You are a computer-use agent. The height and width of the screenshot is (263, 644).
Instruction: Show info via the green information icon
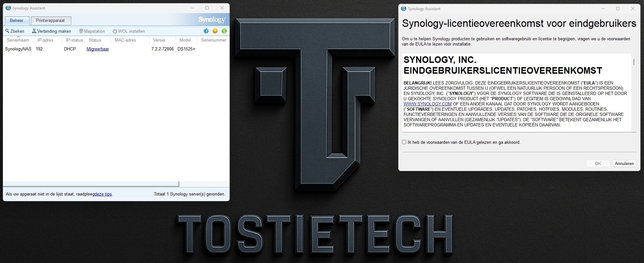click(224, 31)
